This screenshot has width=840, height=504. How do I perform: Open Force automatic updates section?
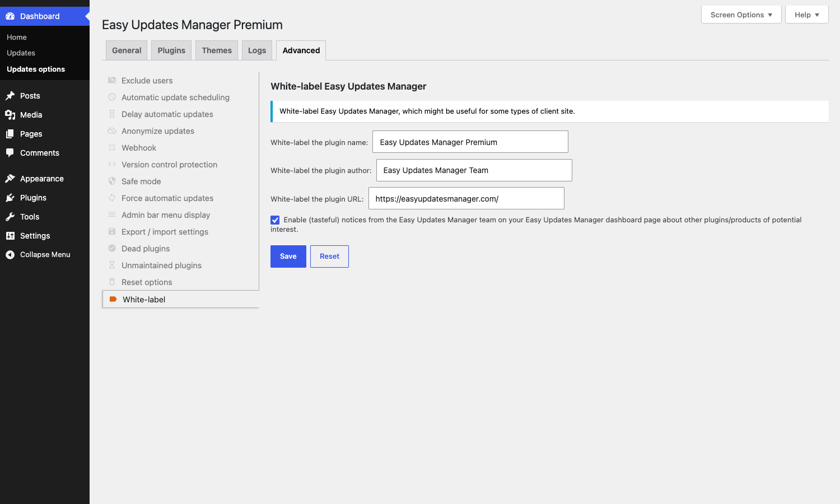pos(167,198)
